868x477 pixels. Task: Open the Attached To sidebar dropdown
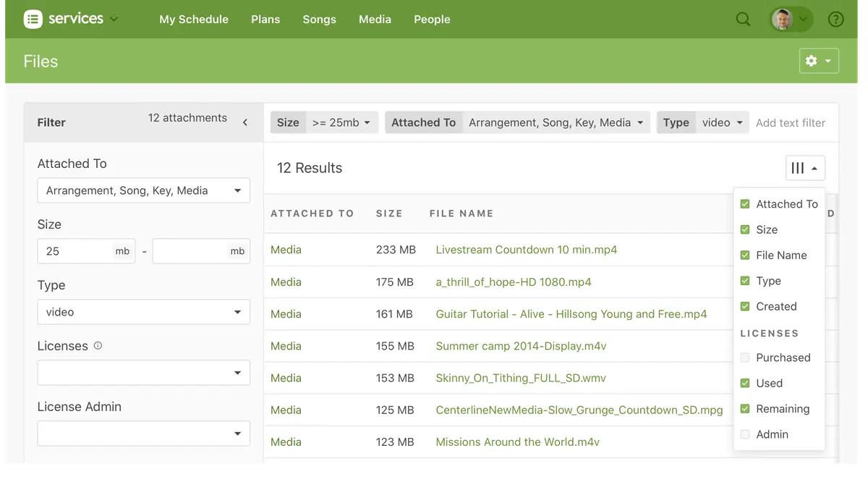(x=144, y=190)
